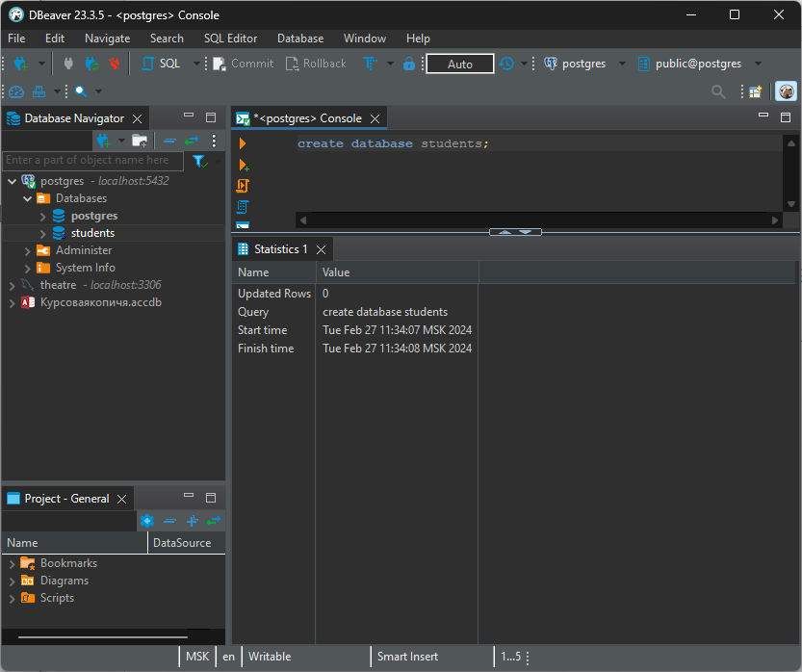Click the gray Connect plug icon
The width and height of the screenshot is (802, 672).
[68, 64]
